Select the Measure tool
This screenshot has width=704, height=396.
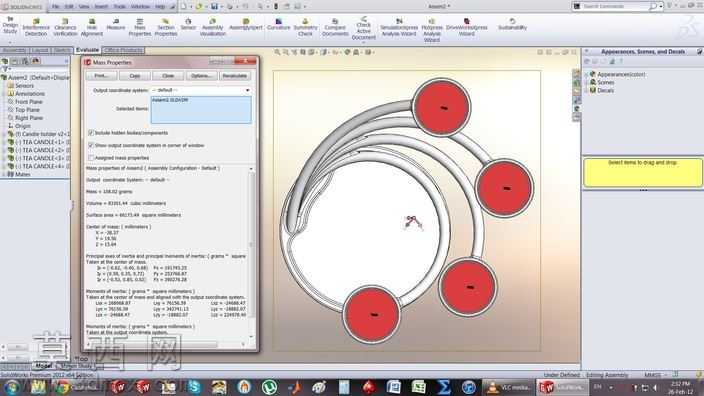[x=116, y=24]
